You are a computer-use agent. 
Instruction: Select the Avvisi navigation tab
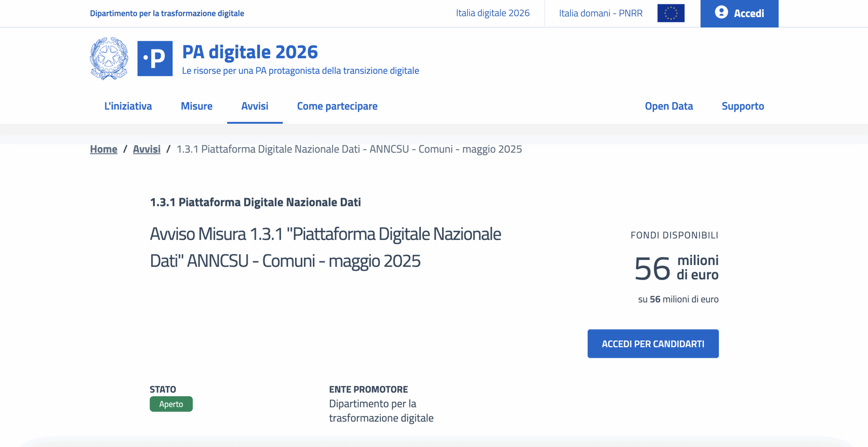pyautogui.click(x=255, y=106)
